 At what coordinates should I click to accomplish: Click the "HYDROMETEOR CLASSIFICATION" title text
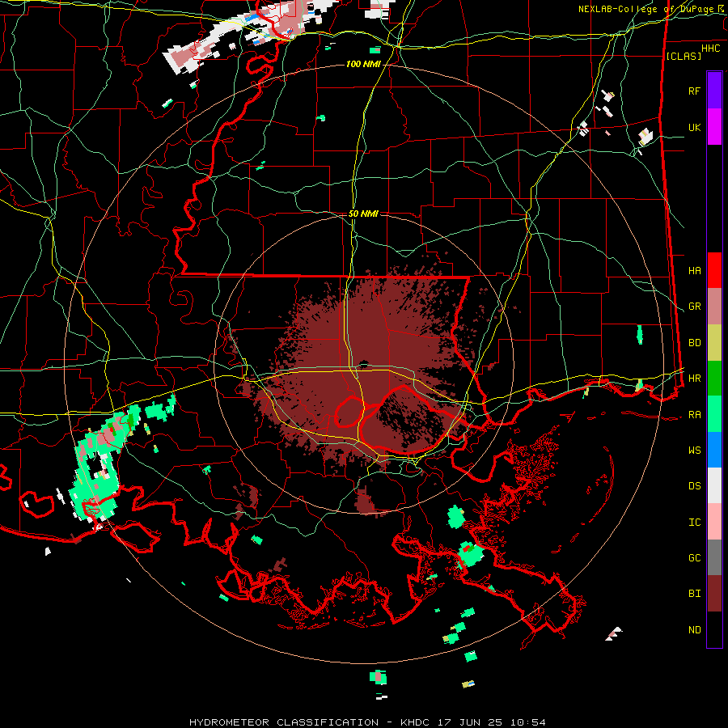click(x=284, y=722)
